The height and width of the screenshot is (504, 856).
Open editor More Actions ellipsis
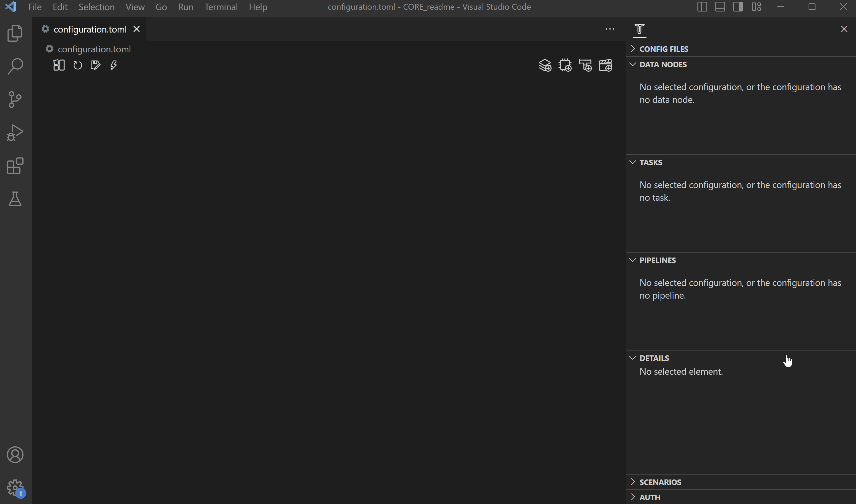tap(610, 29)
